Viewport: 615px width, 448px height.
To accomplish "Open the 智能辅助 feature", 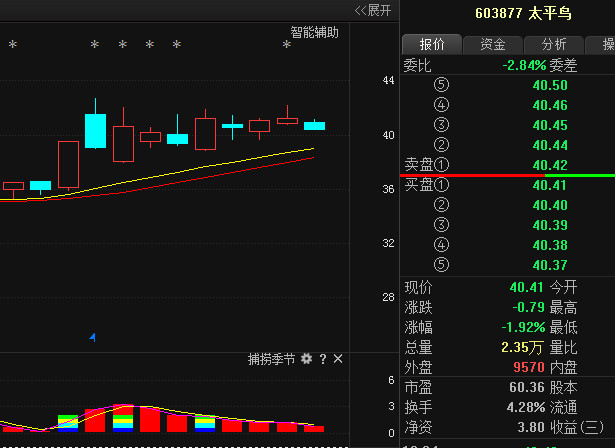I will [314, 32].
